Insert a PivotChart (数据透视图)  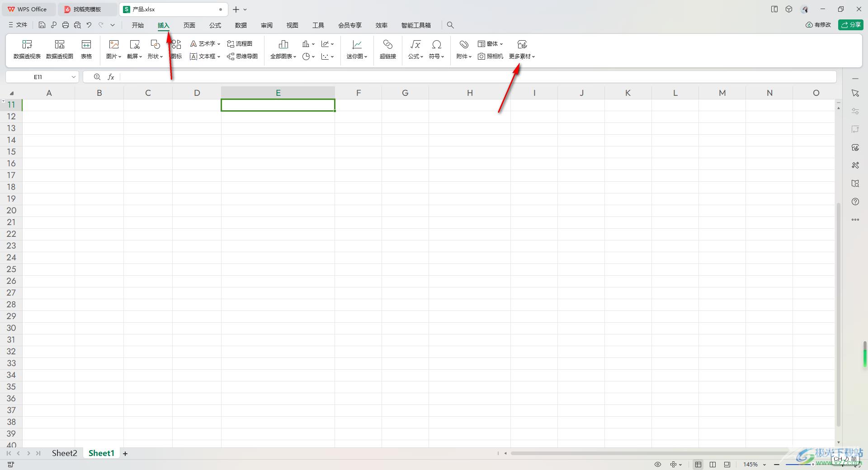coord(60,49)
